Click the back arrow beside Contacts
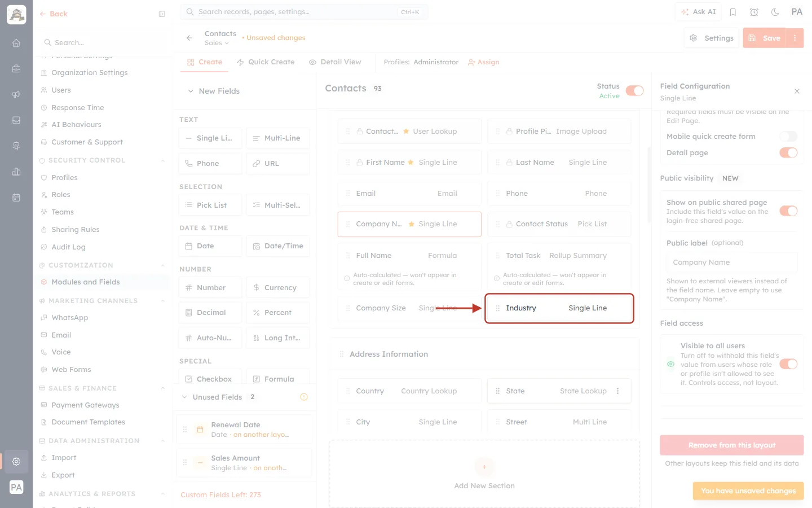 click(189, 38)
